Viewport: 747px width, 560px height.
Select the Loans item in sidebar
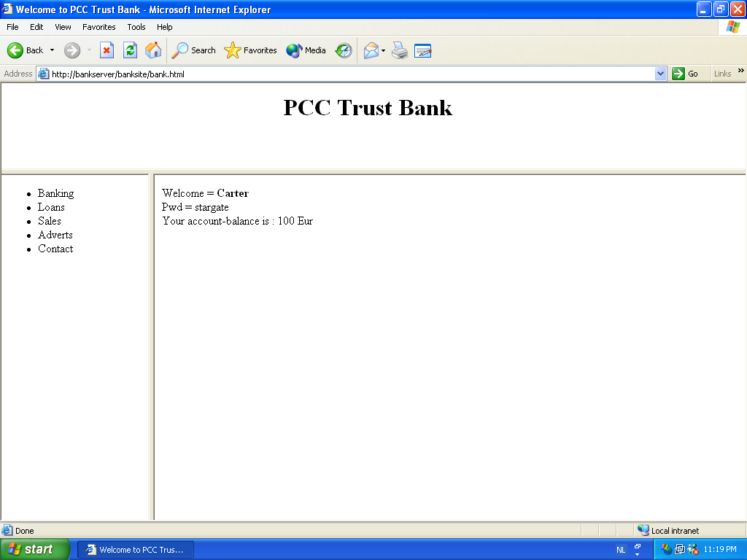tap(51, 207)
